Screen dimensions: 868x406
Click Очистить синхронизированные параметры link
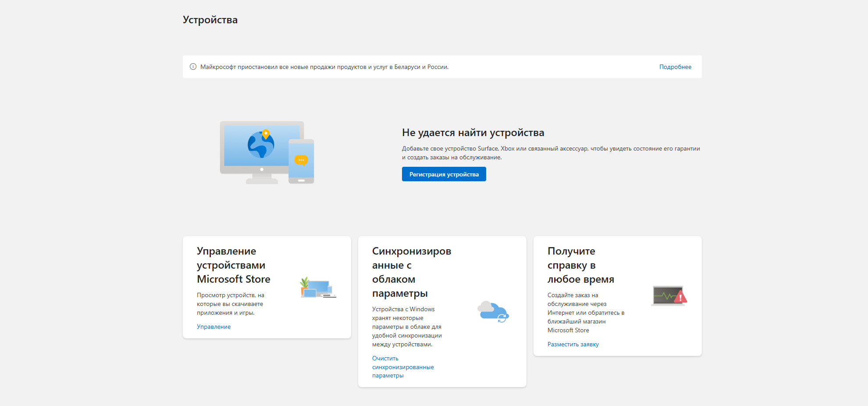(x=403, y=367)
